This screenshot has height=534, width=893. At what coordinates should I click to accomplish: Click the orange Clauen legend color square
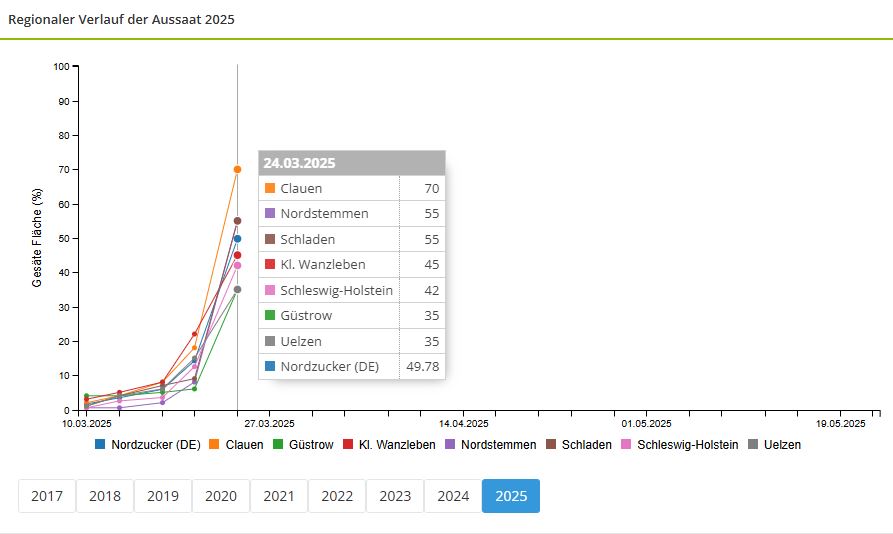tap(214, 444)
